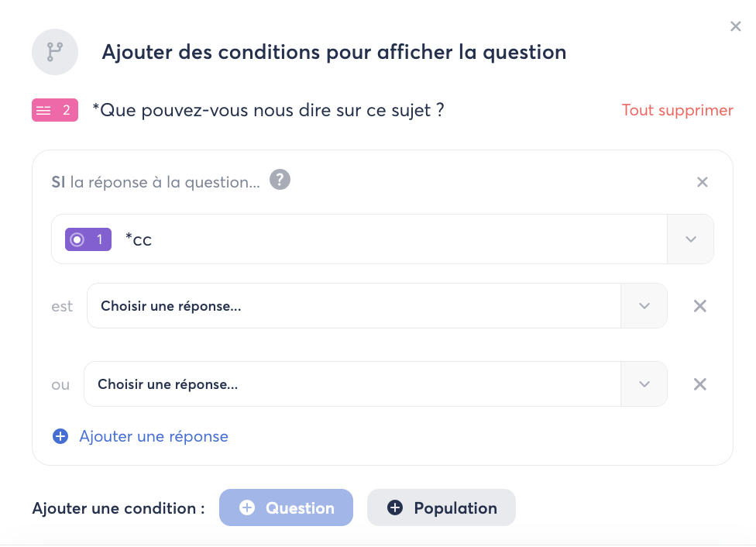Image resolution: width=756 pixels, height=547 pixels.
Task: Click the 'Ajouter une réponse' link
Action: click(153, 436)
